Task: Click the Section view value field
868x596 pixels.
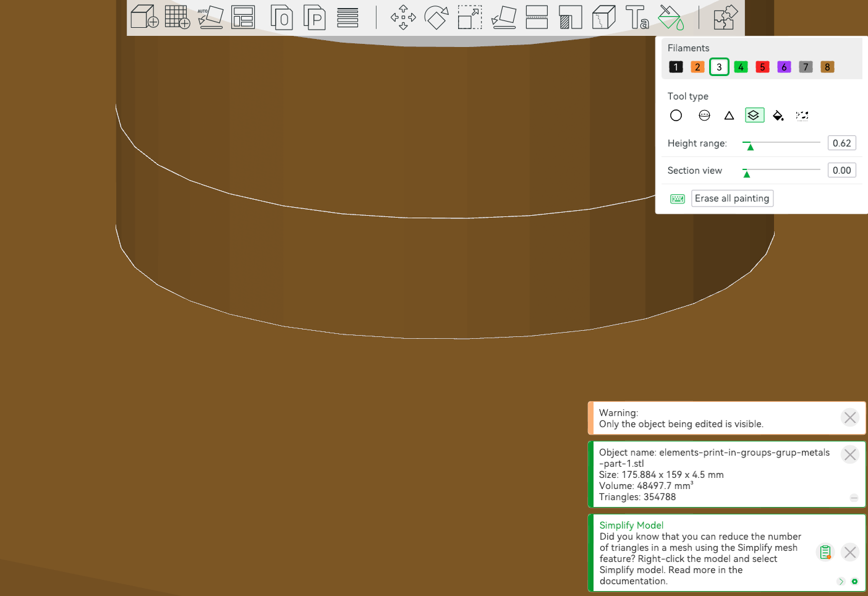Action: point(842,171)
